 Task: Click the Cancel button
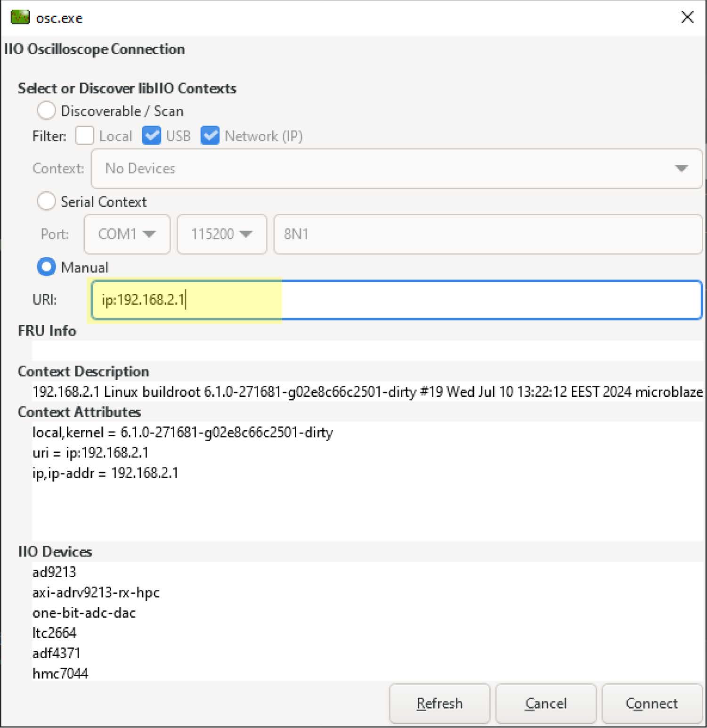coord(546,703)
